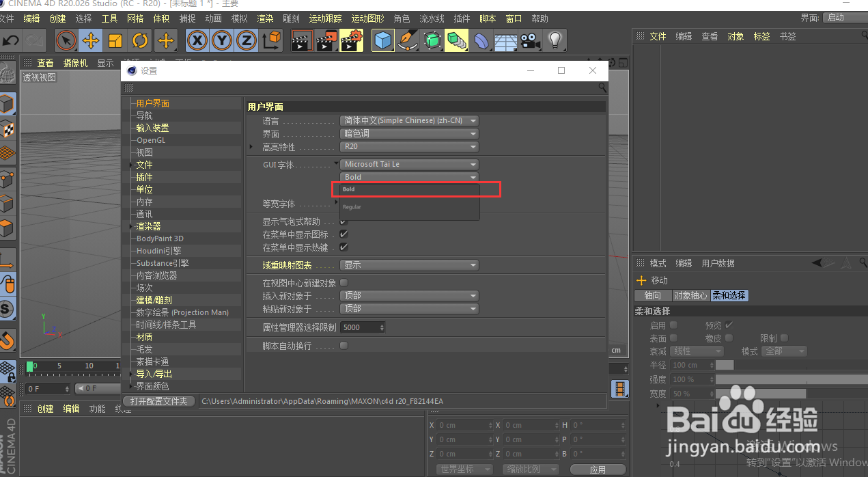The image size is (868, 477).
Task: Click Render to Picture Viewer icon
Action: pyautogui.click(x=326, y=41)
